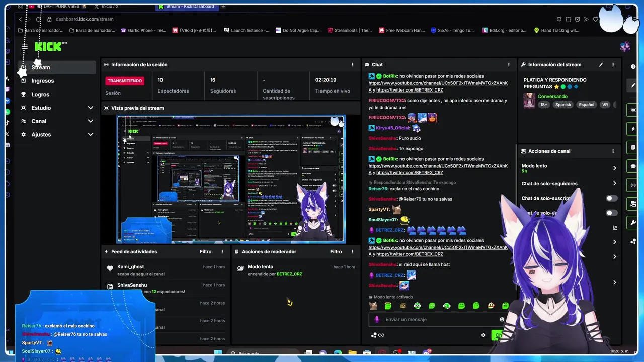The image size is (644, 362).
Task: Click the pop-out arrow icon in Acciones de canal
Action: tap(615, 228)
